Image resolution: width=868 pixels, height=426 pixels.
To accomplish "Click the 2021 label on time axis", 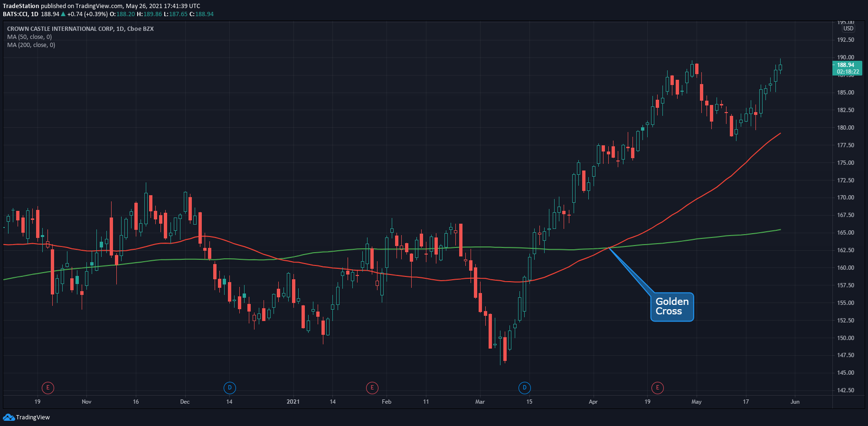I will pyautogui.click(x=293, y=401).
